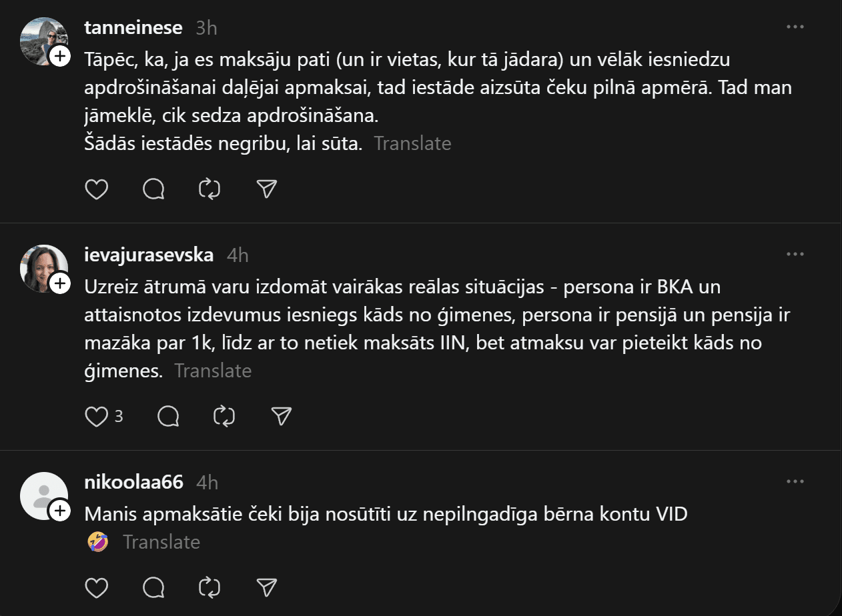This screenshot has height=616, width=842.
Task: Follow nikoolaa66 via avatar plus badge
Action: coord(60,511)
